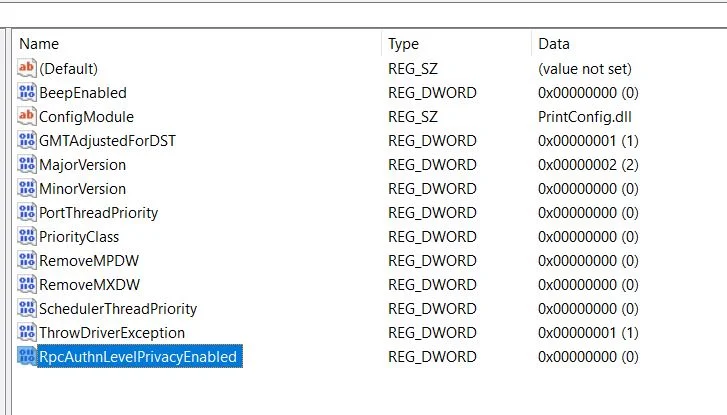The image size is (727, 415).
Task: Click the data value of RemoveMXDW row
Action: 588,285
